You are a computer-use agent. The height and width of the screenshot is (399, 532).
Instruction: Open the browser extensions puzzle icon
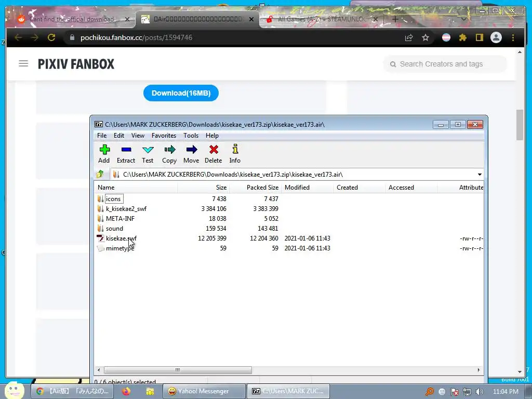[463, 37]
